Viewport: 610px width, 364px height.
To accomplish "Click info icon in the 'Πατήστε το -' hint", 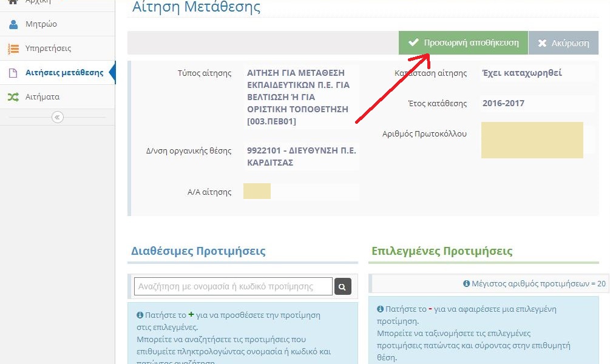I will (x=381, y=309).
